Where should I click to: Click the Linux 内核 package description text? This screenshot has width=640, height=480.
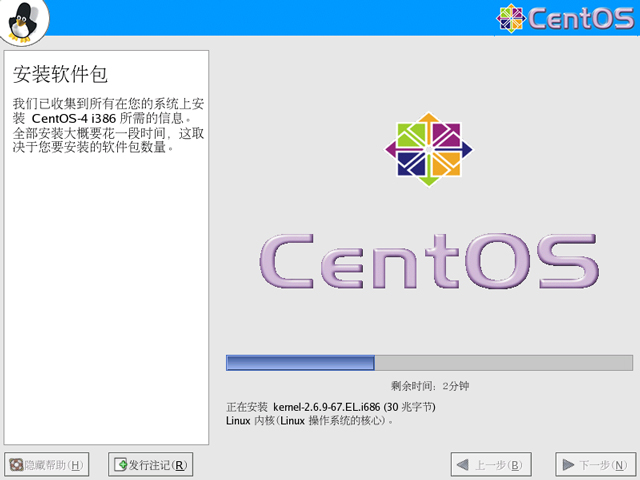[309, 421]
